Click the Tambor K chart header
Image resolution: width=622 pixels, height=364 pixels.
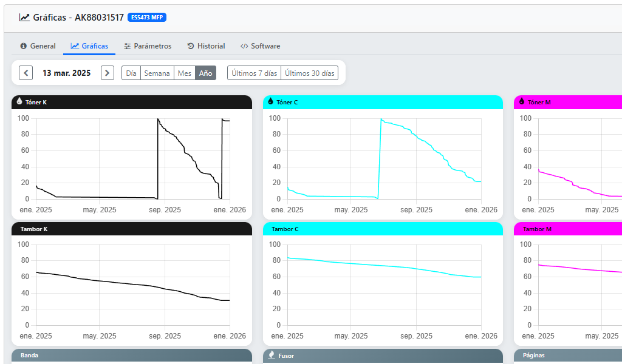point(132,229)
